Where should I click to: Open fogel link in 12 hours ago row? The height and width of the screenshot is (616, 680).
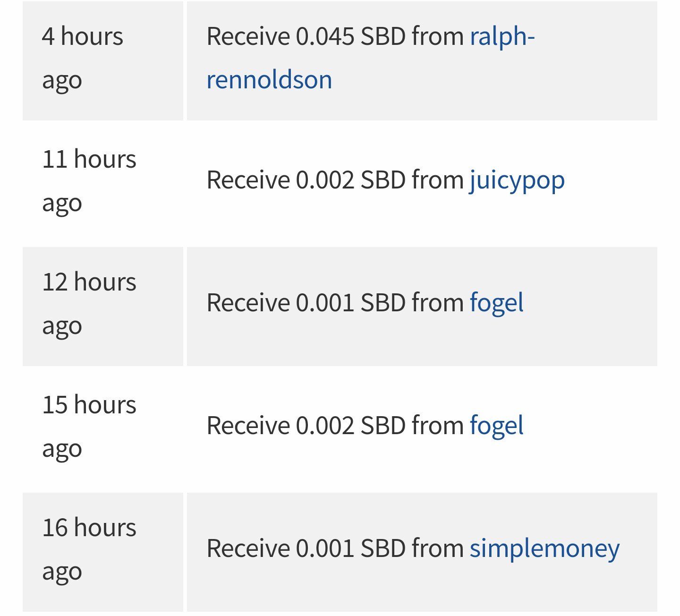point(496,303)
